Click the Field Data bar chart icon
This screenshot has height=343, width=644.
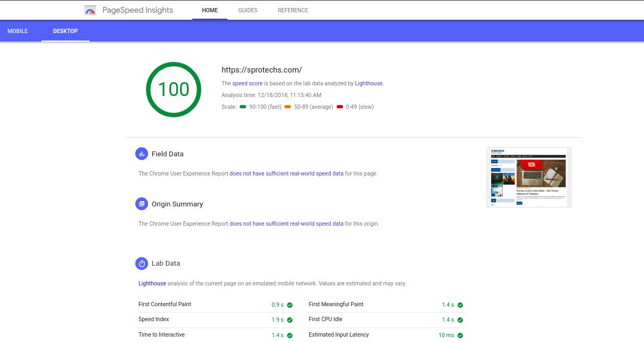(x=142, y=154)
